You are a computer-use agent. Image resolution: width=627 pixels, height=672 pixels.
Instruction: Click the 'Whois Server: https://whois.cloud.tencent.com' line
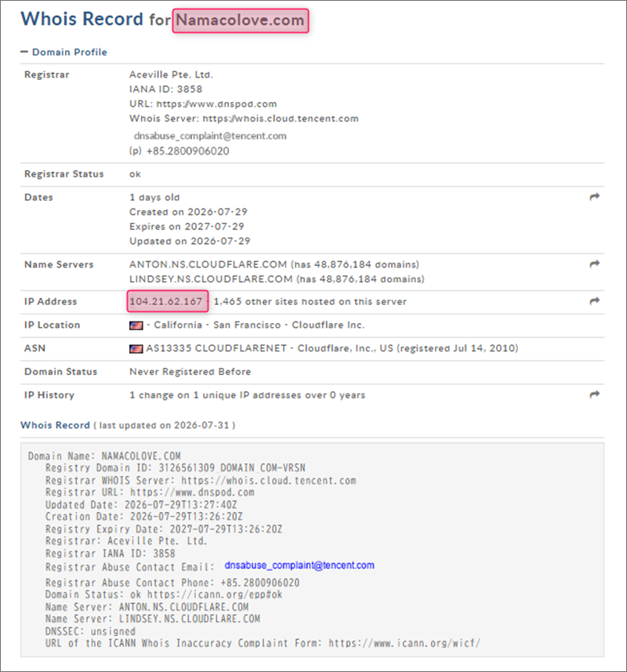(244, 118)
